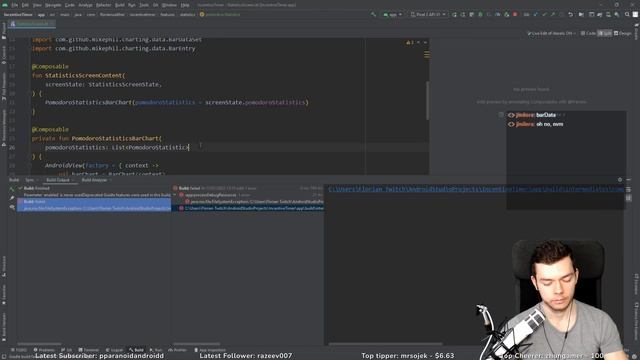This screenshot has width=640, height=360.
Task: Open the File menu
Action: (15, 5)
